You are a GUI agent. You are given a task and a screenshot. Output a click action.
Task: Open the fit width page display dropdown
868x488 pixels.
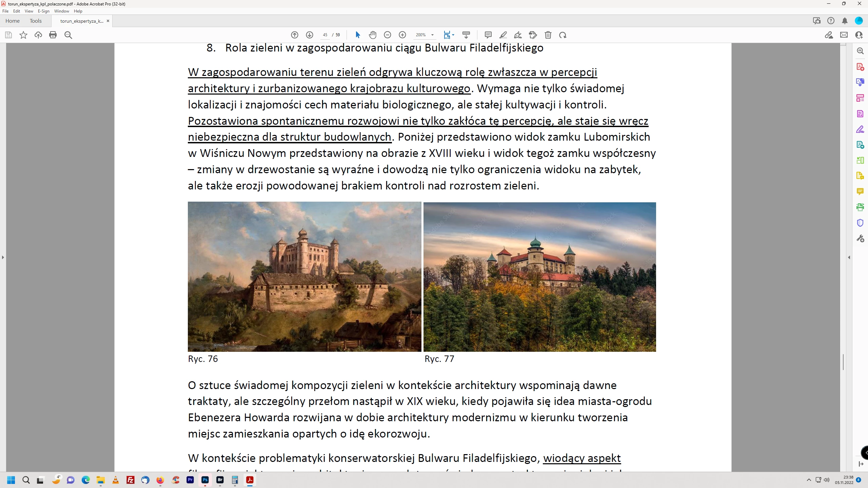[x=453, y=35]
